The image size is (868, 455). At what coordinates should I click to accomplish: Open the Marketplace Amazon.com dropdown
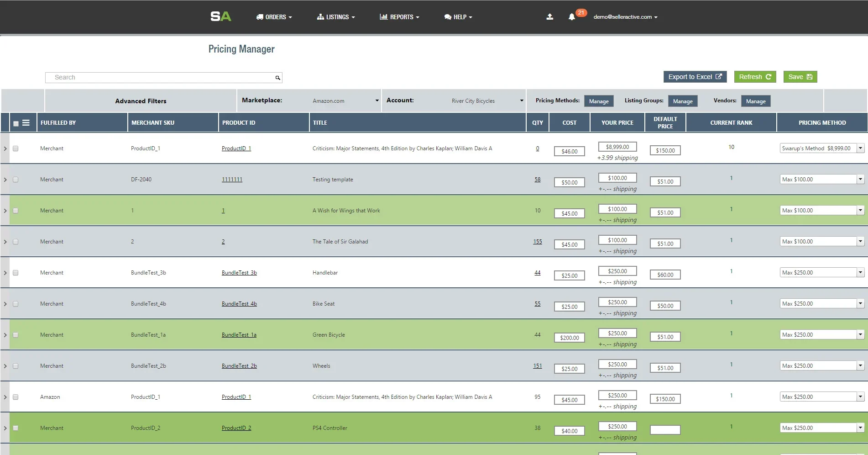tap(345, 101)
